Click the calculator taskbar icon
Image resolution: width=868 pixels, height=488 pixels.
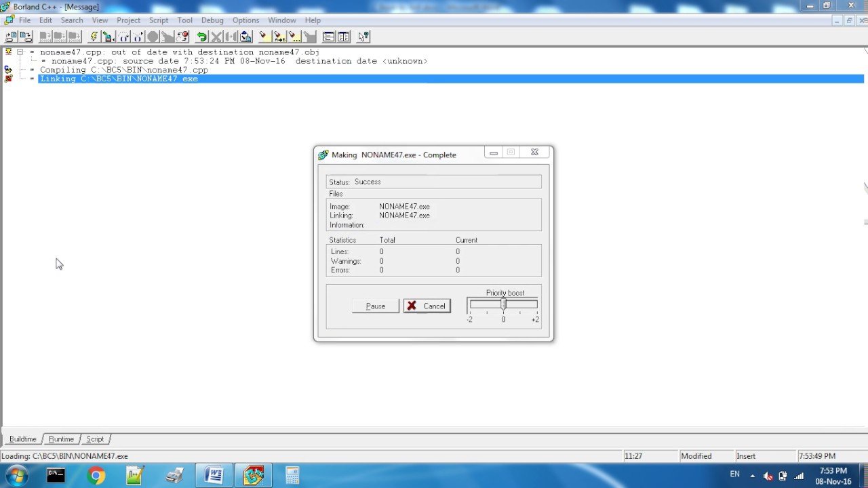pyautogui.click(x=292, y=476)
